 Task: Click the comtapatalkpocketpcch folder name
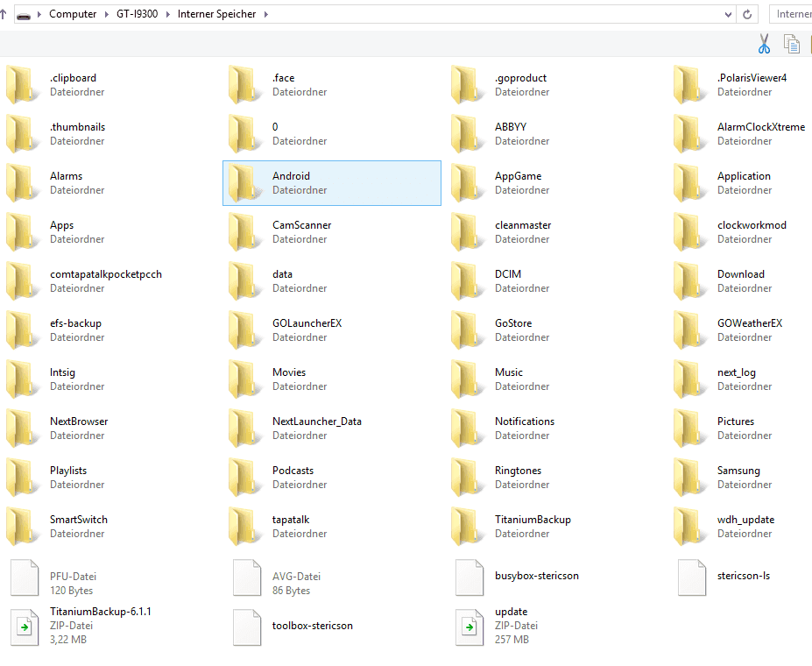click(106, 274)
